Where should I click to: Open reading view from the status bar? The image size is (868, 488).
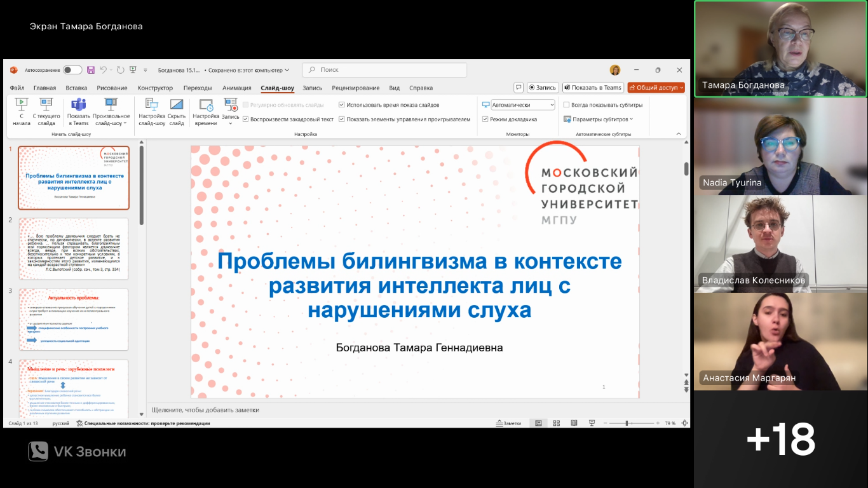tap(574, 423)
